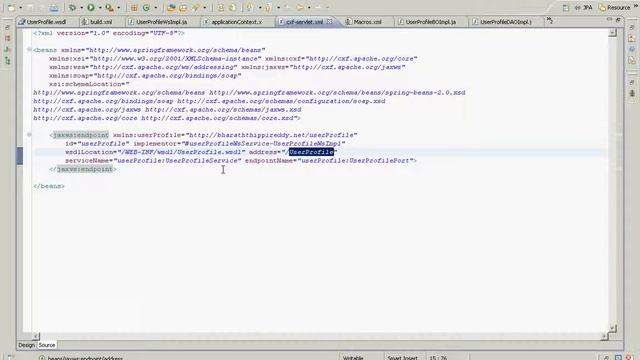Switch to the Source view tab
This screenshot has height=360, width=640.
pos(47,345)
